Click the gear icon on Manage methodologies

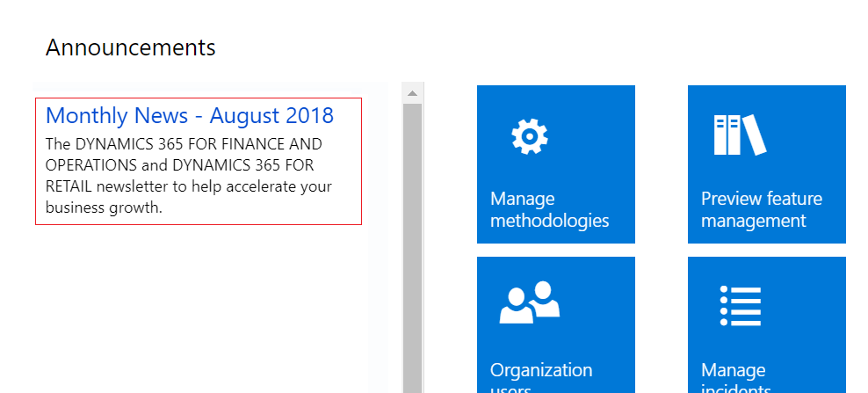[x=529, y=136]
